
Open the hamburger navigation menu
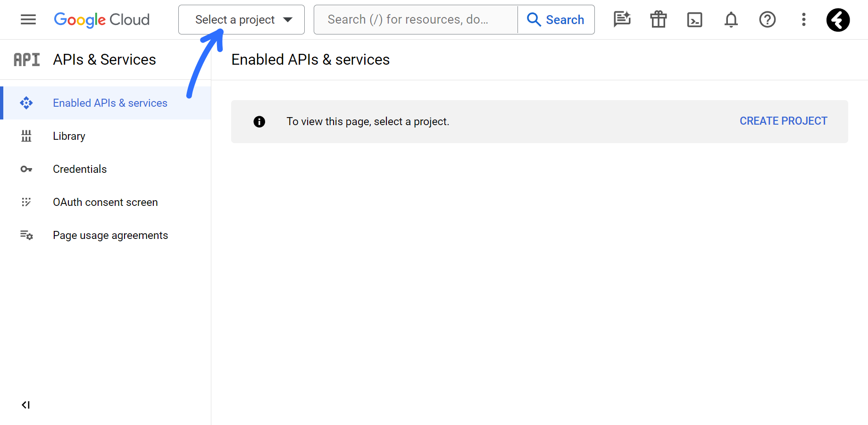28,19
